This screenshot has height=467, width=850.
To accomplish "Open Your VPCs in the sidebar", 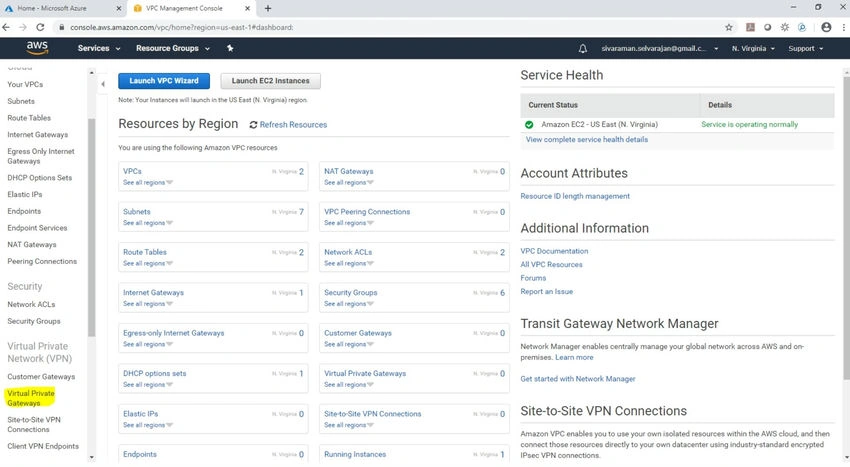I will (25, 84).
